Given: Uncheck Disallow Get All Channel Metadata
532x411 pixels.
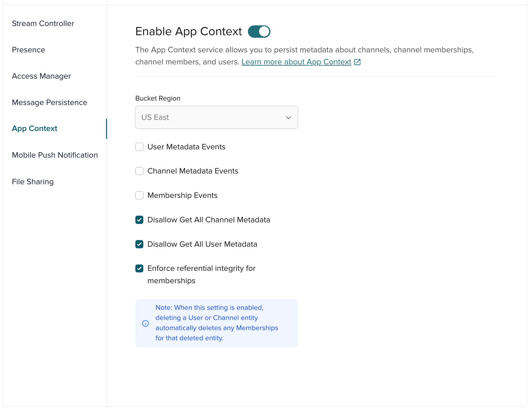Looking at the screenshot, I should (x=139, y=220).
